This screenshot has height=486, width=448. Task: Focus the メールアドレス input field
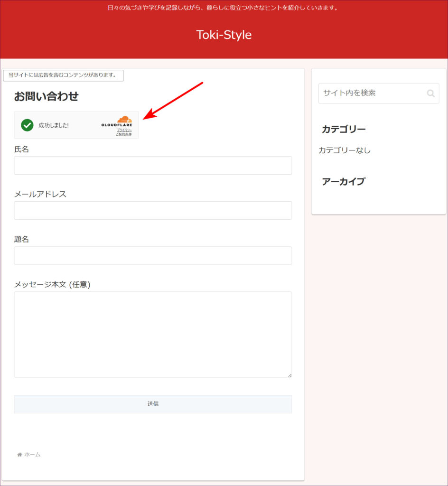coord(153,210)
